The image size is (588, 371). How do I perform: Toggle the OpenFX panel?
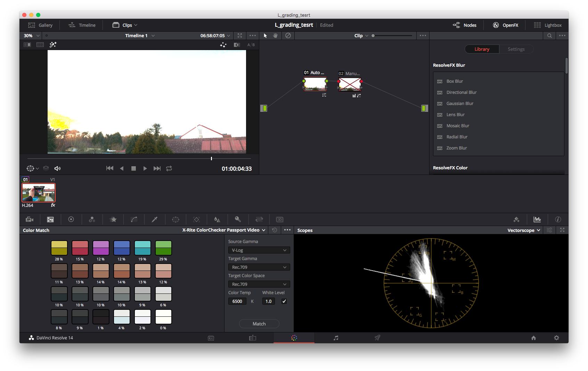(506, 25)
